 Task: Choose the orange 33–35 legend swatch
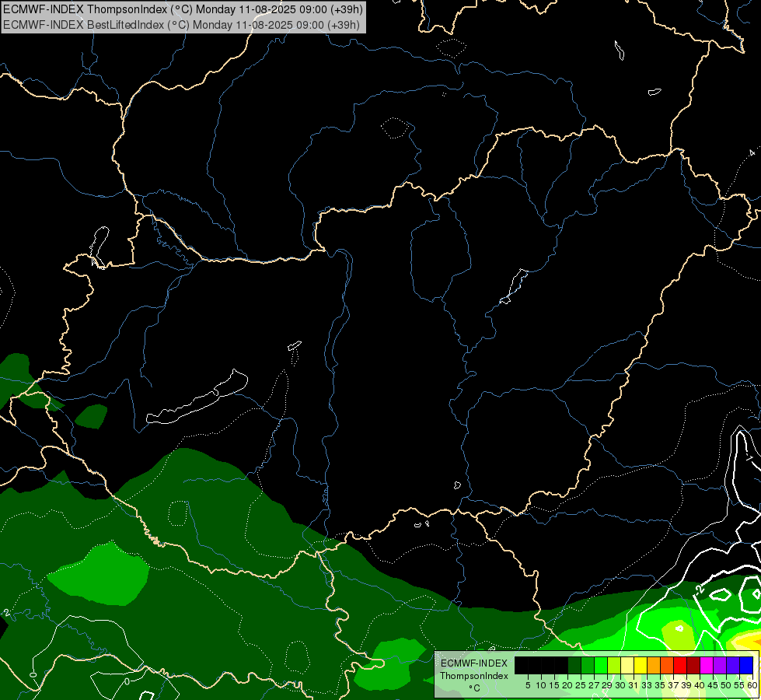point(654,665)
